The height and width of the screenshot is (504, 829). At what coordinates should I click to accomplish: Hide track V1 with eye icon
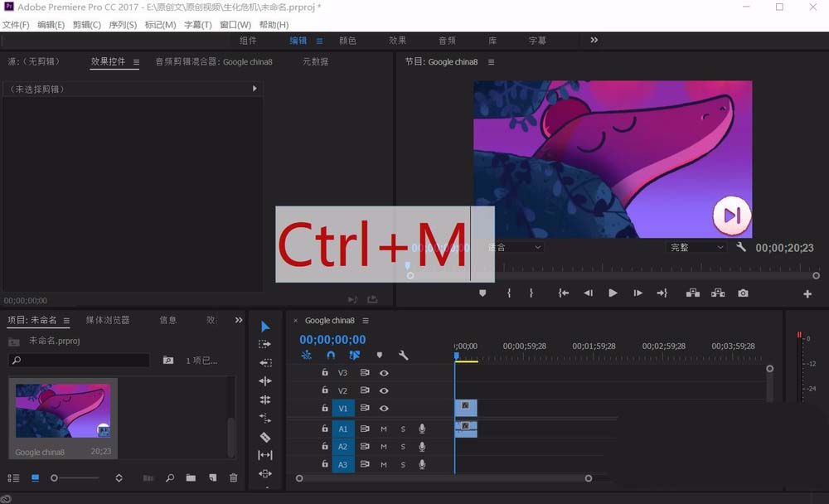click(x=384, y=409)
